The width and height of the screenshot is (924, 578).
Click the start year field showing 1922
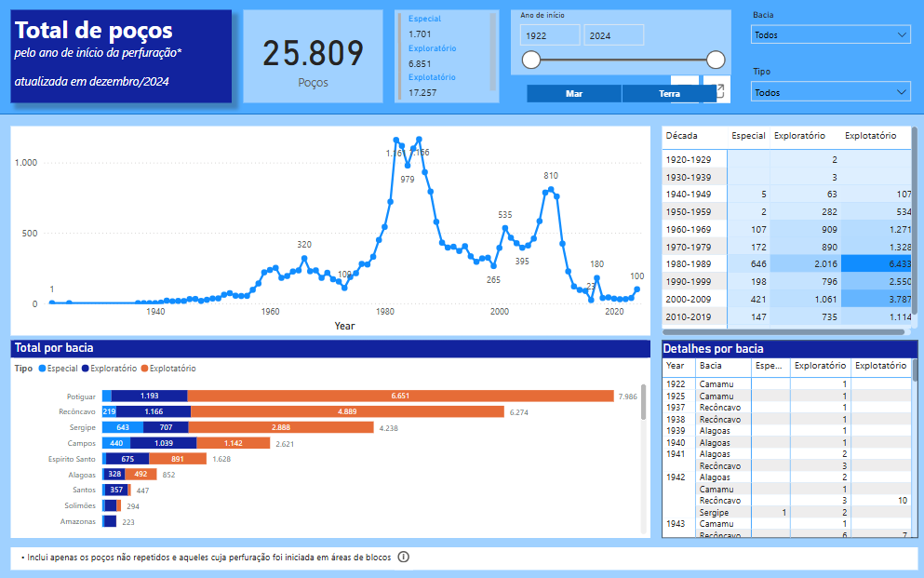coord(549,35)
